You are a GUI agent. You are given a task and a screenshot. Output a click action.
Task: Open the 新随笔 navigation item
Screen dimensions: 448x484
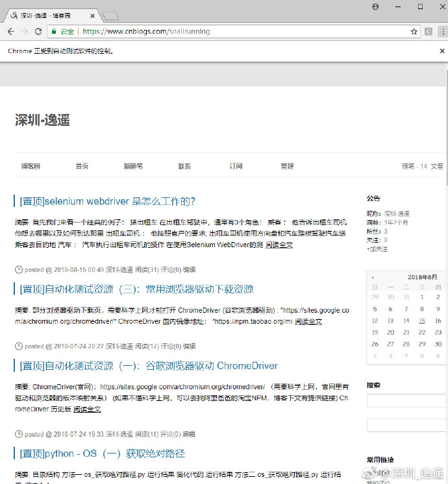pos(133,166)
